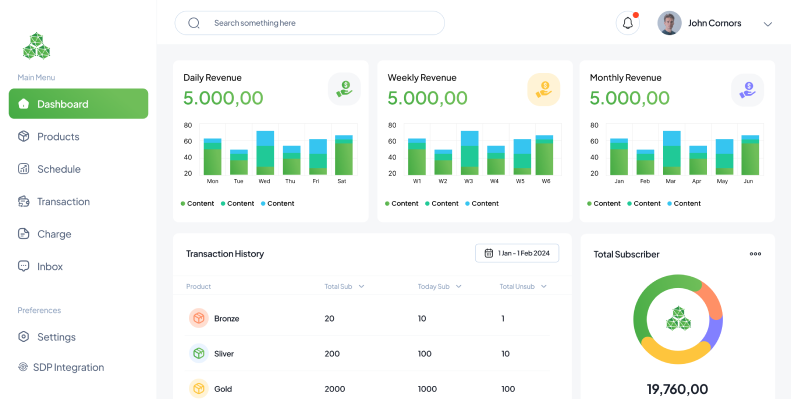791x399 pixels.
Task: Click the Inbox chat bubble icon
Action: pyautogui.click(x=23, y=266)
